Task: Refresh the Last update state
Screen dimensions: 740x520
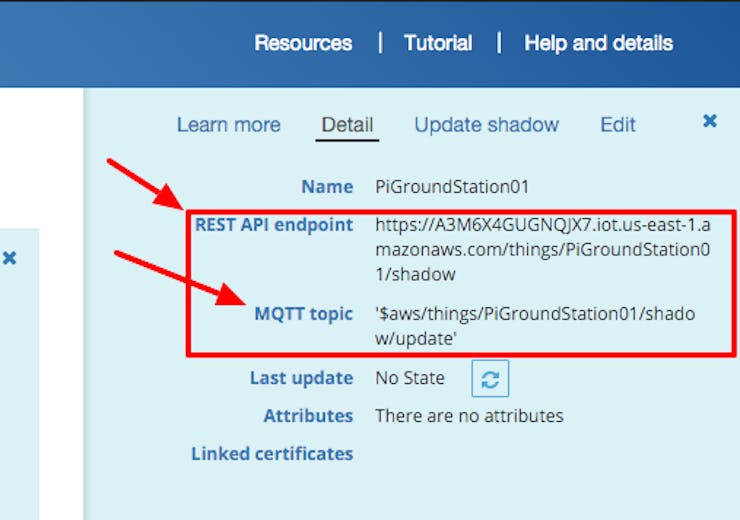Action: (490, 378)
